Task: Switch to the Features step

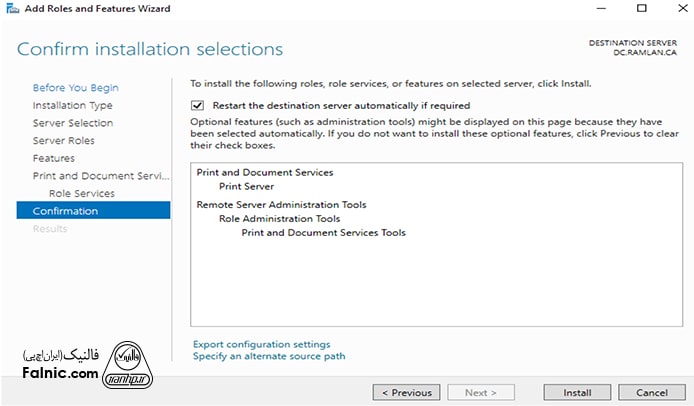Action: 53,158
